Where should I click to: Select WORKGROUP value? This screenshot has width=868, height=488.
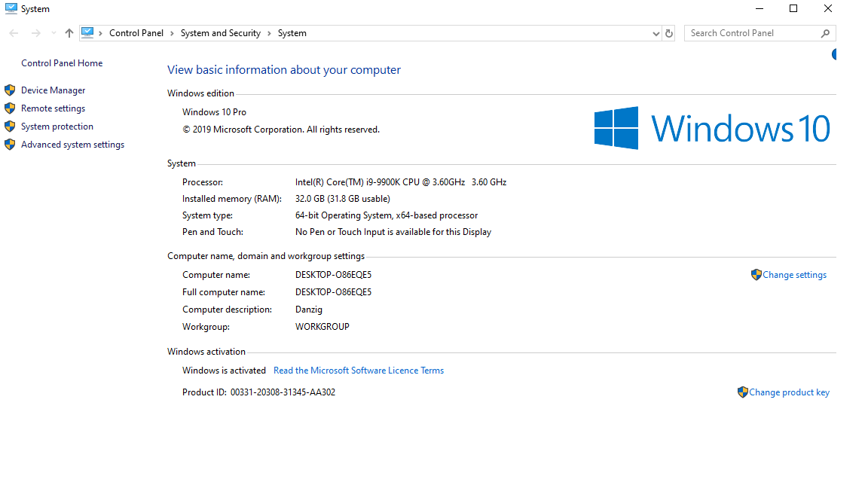pos(322,327)
